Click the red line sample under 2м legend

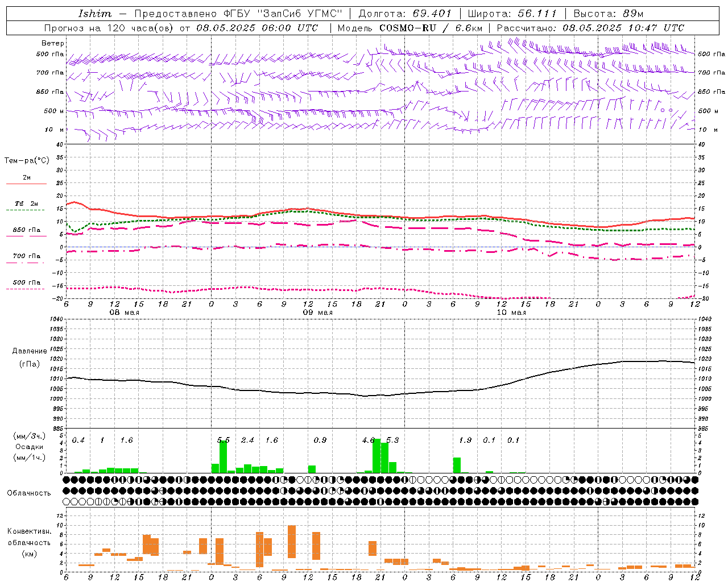(x=26, y=184)
